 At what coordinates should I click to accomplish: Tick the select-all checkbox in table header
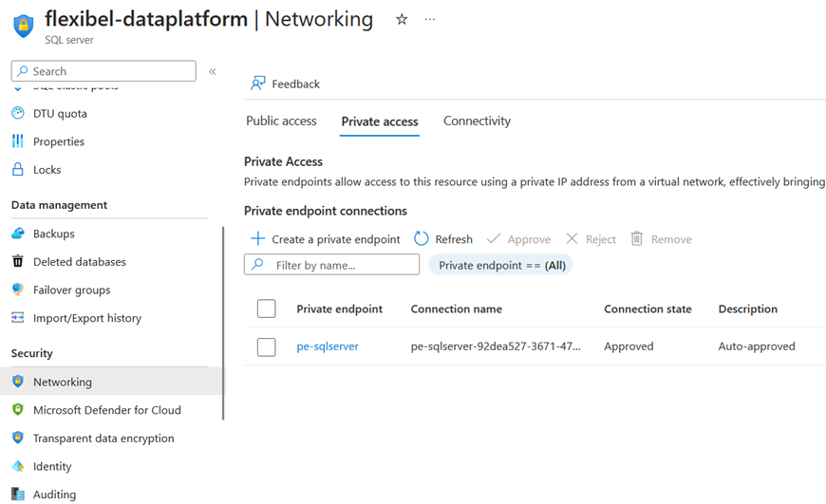267,308
